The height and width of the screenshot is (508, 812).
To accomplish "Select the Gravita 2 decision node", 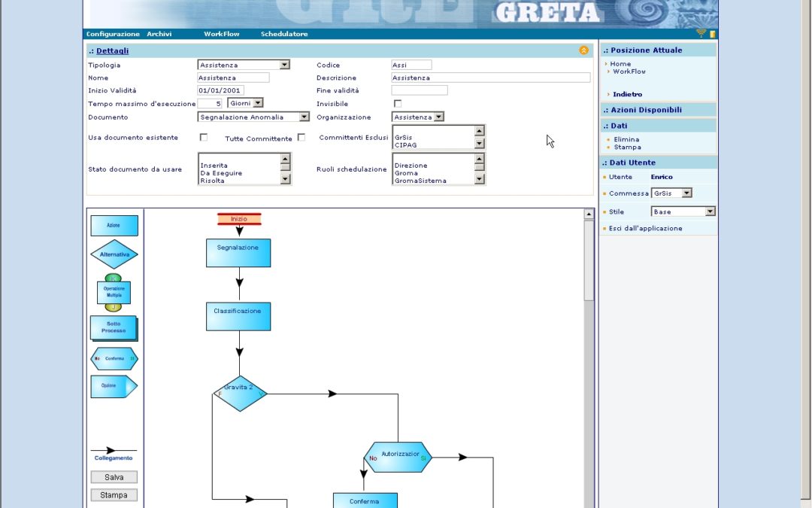I will coord(240,394).
